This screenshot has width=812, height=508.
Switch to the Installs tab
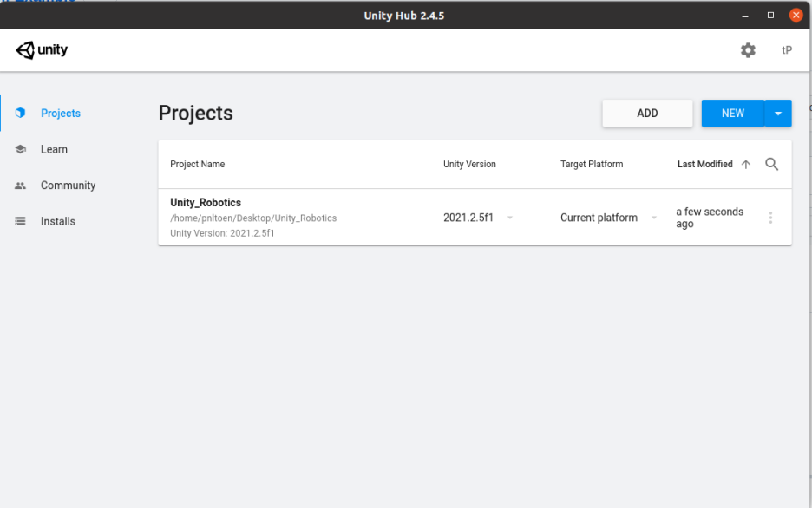tap(58, 221)
